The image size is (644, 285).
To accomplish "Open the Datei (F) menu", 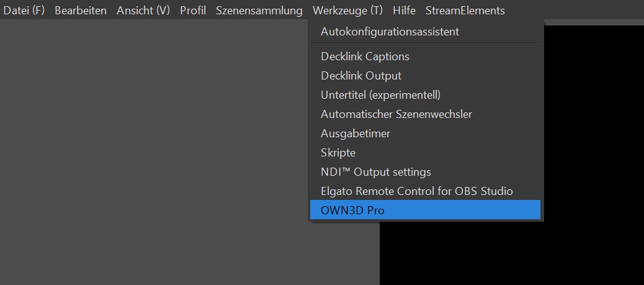I will [24, 11].
